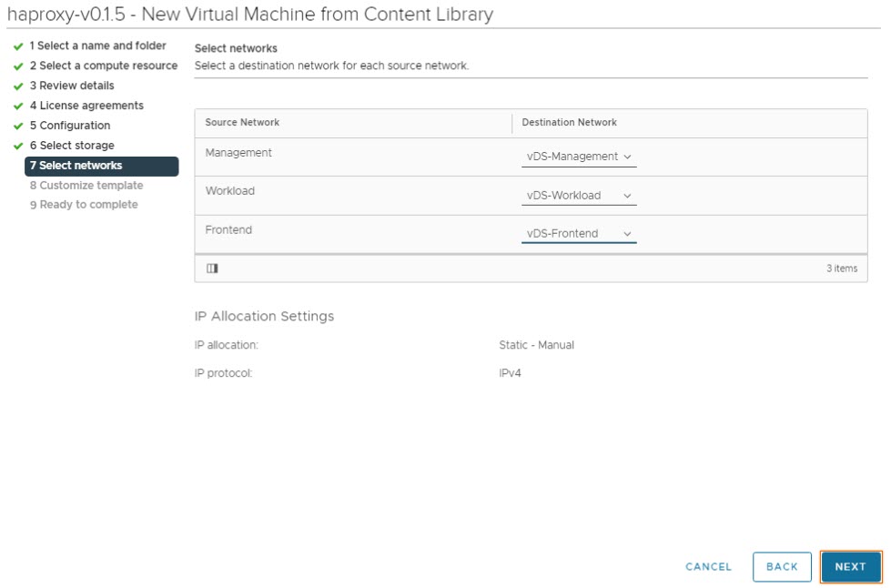Open the Frontend destination network dropdown
The height and width of the screenshot is (588, 891).
click(578, 234)
